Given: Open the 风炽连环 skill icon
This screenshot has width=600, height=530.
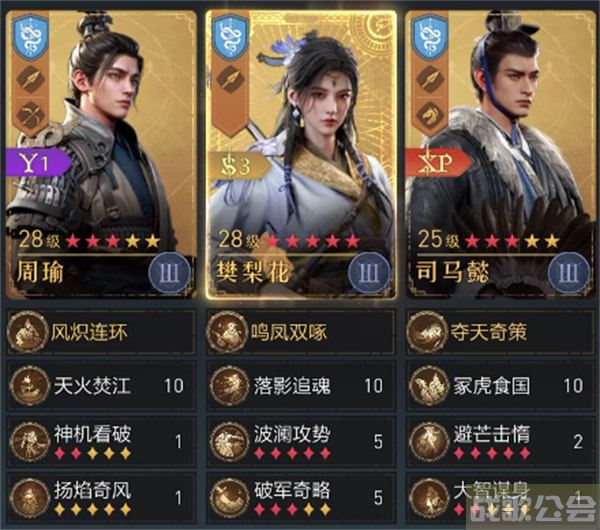Looking at the screenshot, I should pyautogui.click(x=28, y=332).
